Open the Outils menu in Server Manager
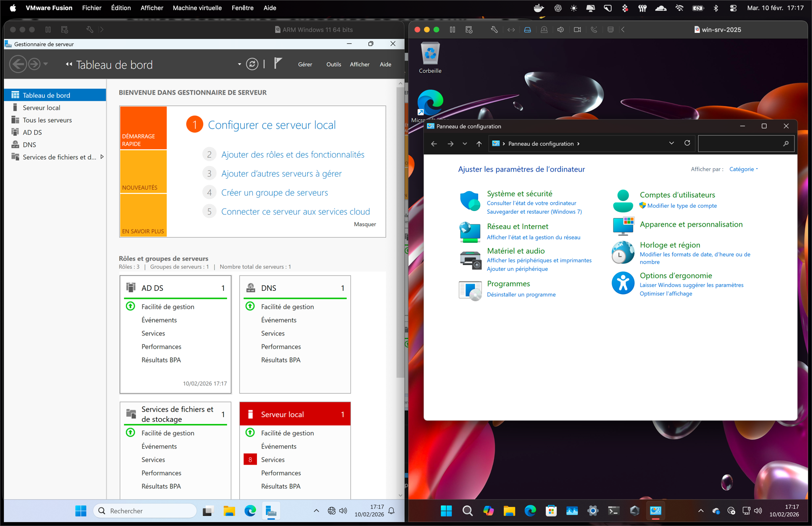 pos(333,64)
